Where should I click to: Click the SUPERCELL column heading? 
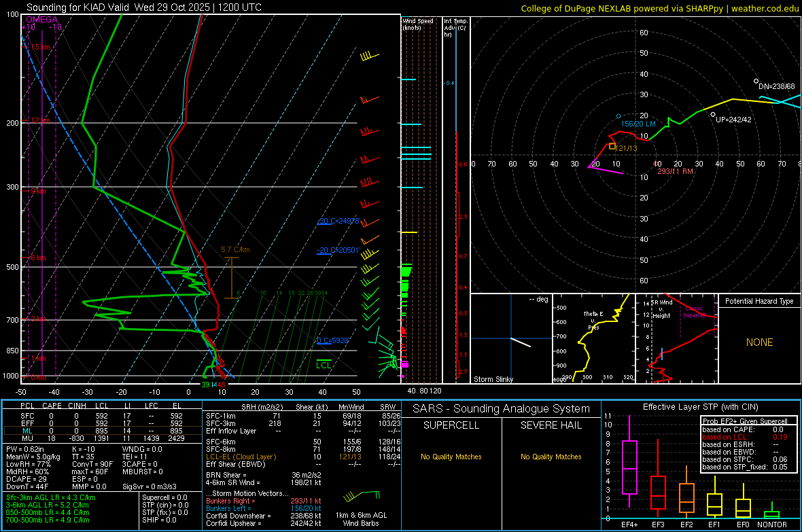point(451,425)
